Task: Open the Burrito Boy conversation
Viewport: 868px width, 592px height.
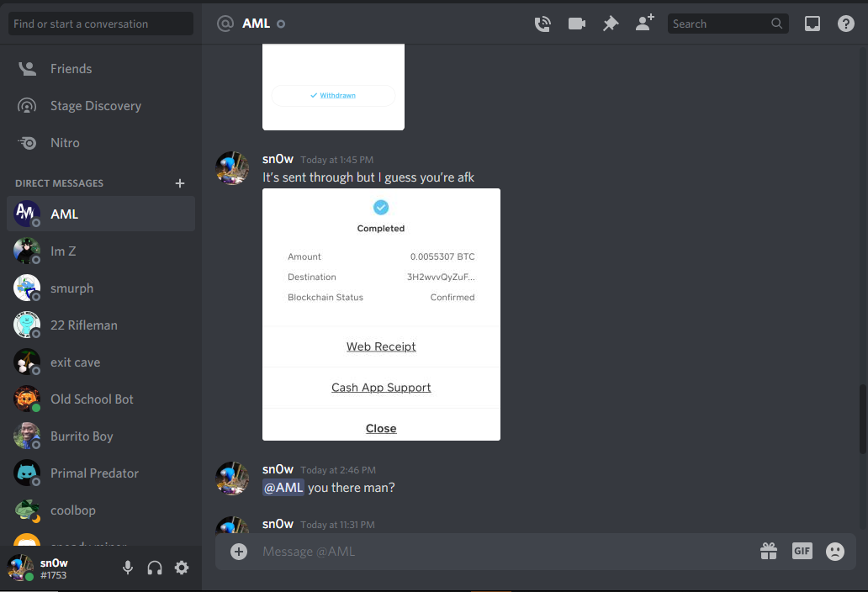Action: (x=101, y=436)
